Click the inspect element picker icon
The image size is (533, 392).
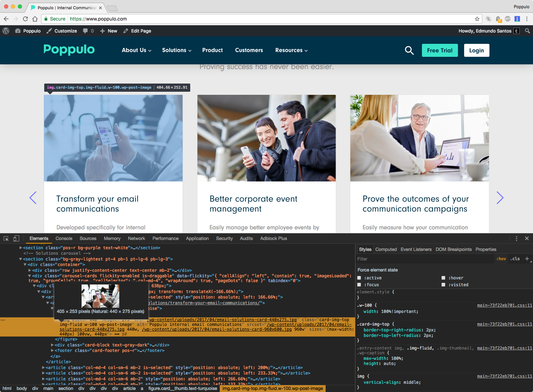click(6, 239)
